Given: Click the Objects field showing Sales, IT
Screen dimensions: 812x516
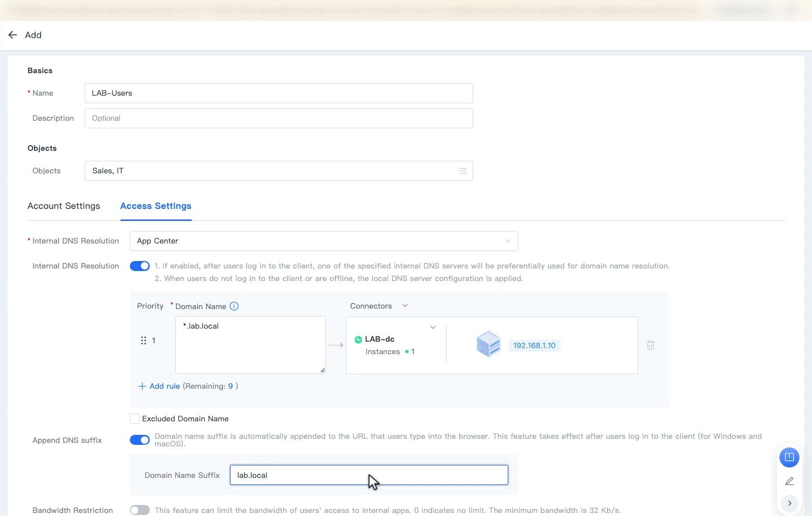Looking at the screenshot, I should tap(279, 171).
